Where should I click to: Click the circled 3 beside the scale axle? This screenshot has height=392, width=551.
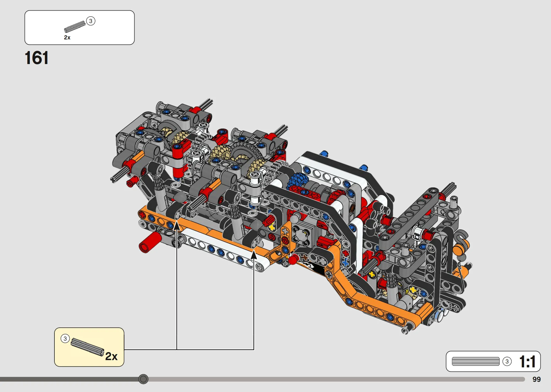(x=507, y=361)
